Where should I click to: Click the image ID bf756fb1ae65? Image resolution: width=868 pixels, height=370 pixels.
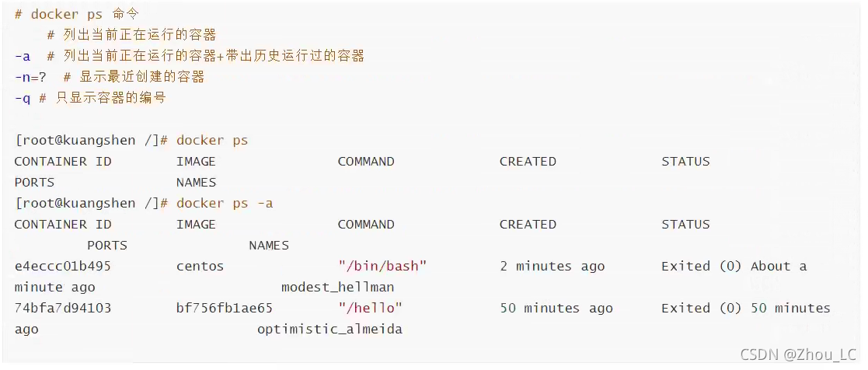coord(225,308)
